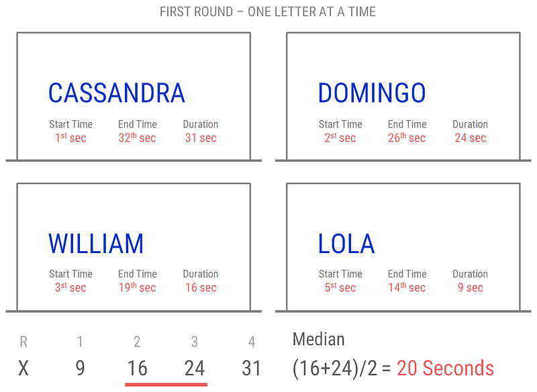Click the (16+24)/2 formula text

pos(335,369)
